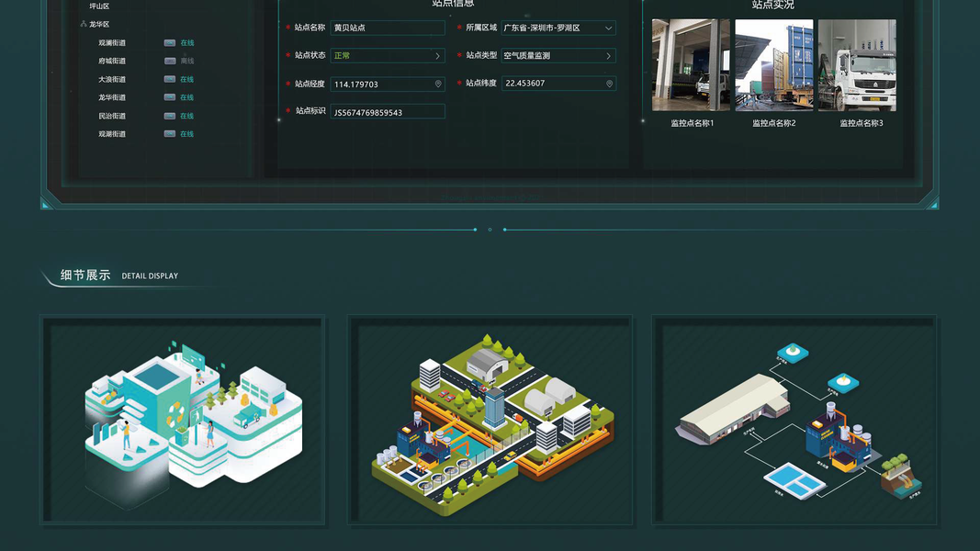Select 龙华街道 in the tree

coord(112,97)
